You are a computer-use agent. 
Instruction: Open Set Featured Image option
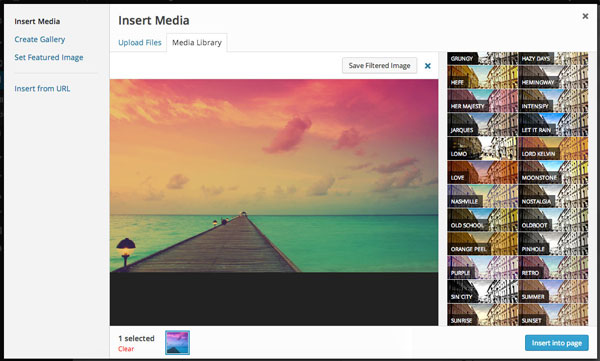(49, 57)
